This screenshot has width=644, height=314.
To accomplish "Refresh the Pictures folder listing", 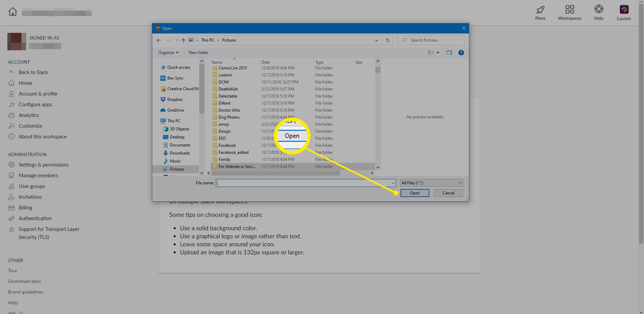I will (x=387, y=40).
